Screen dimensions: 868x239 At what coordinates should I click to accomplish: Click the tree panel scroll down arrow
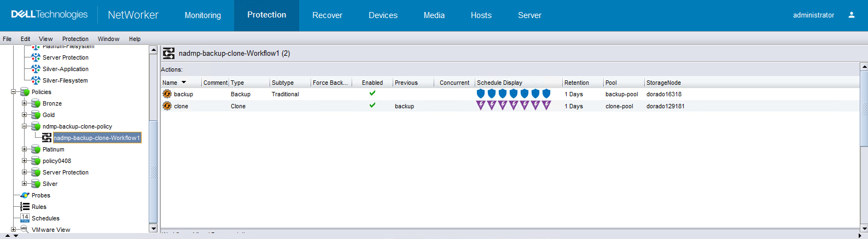(x=153, y=229)
